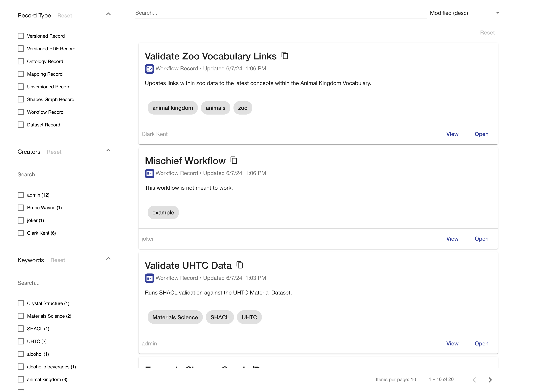Click the Materials Science chip on UHTC card
The height and width of the screenshot is (392, 551).
coord(175,317)
